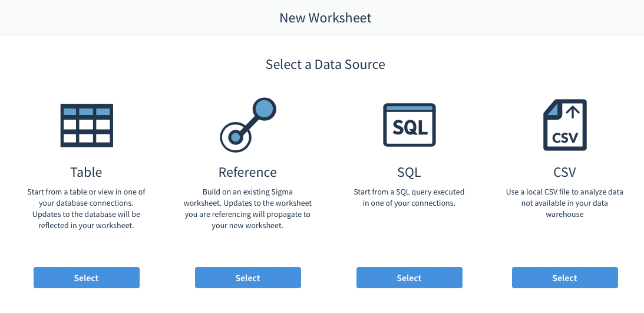Click the blue header row of Table icon

(87, 111)
